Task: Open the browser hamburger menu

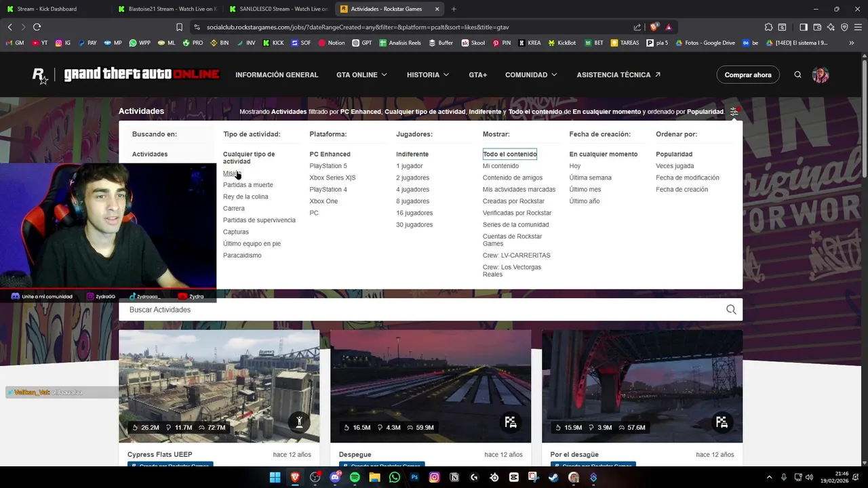Action: (858, 27)
